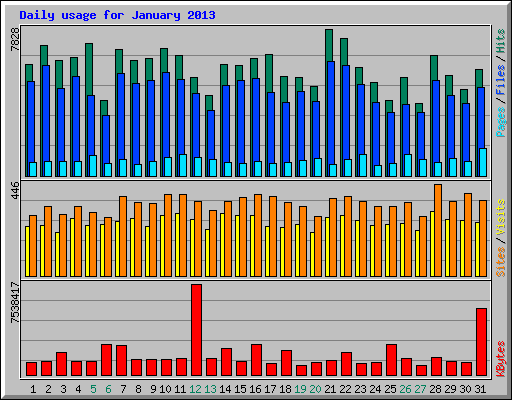
Task: Click day label 24 on the x-axis
Action: [375, 389]
